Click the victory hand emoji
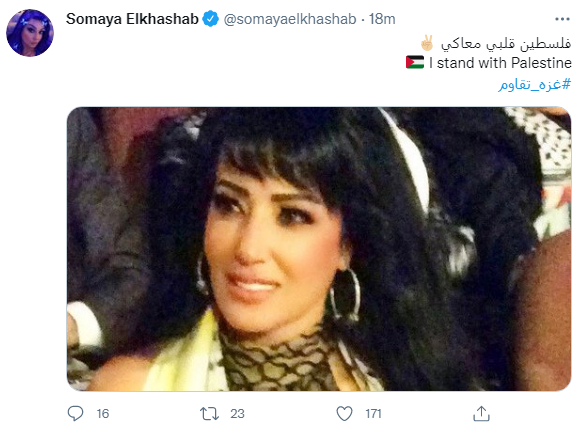Image resolution: width=581 pixels, height=432 pixels. pyautogui.click(x=427, y=43)
